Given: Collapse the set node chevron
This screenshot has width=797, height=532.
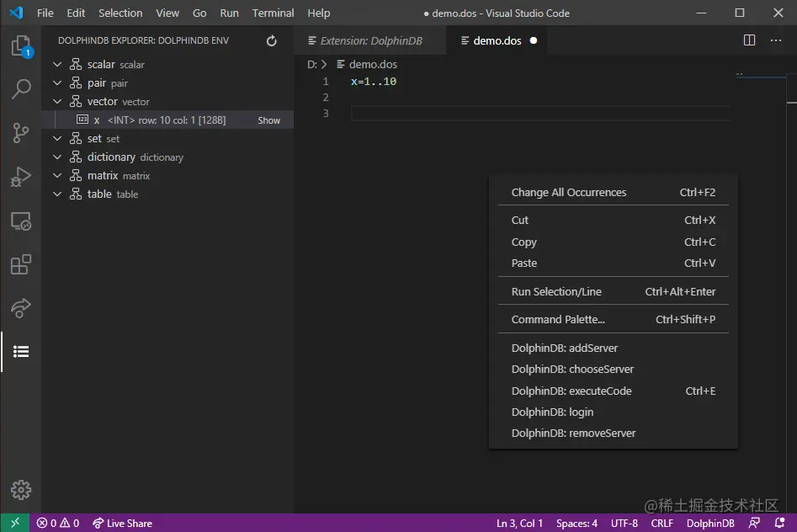Looking at the screenshot, I should (57, 138).
